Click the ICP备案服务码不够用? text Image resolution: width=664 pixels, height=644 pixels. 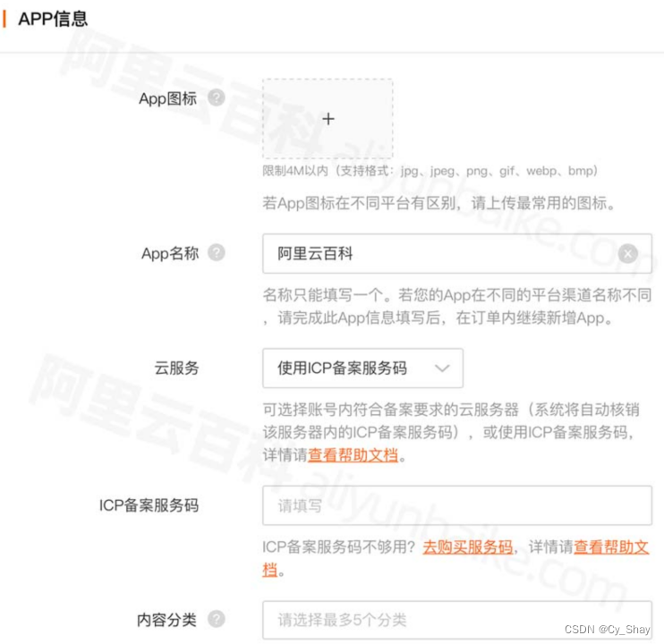point(339,547)
